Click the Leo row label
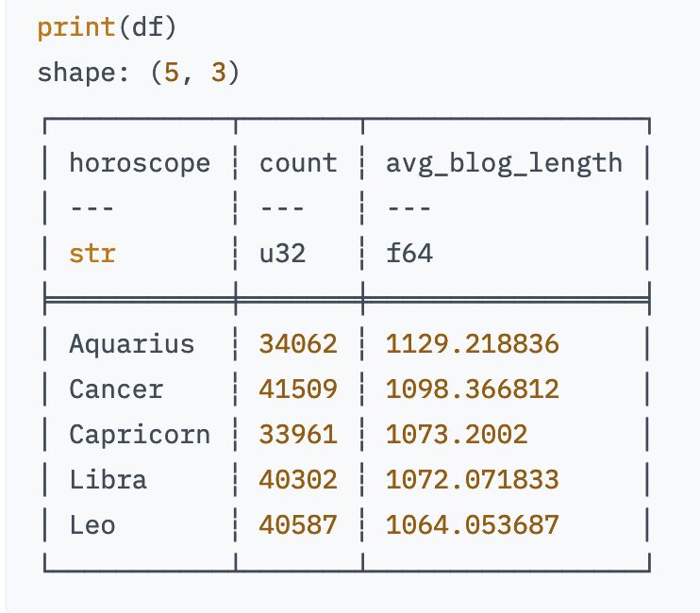This screenshot has width=700, height=613. click(x=92, y=525)
